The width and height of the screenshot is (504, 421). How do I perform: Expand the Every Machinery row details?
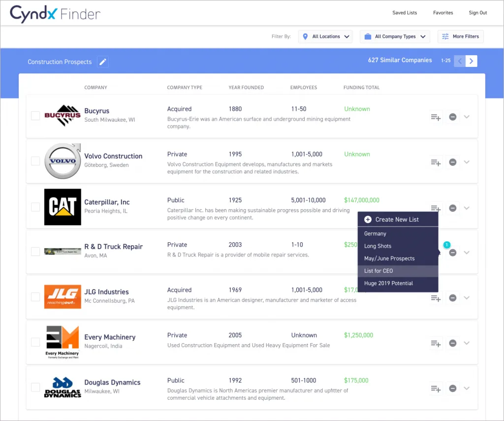pyautogui.click(x=467, y=343)
